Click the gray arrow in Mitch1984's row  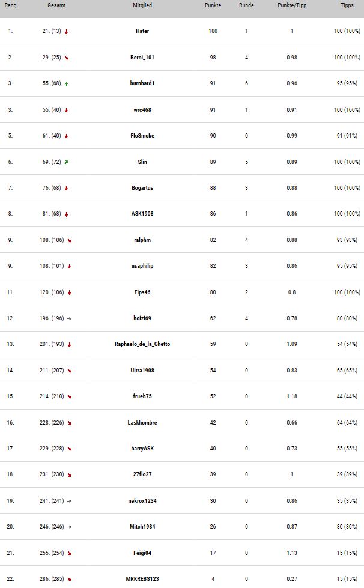tap(69, 527)
